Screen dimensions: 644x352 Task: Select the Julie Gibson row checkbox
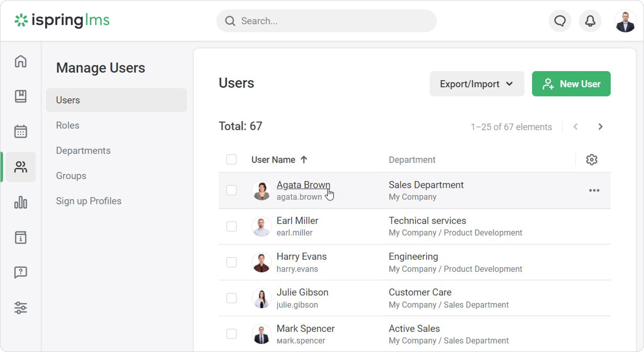(231, 298)
